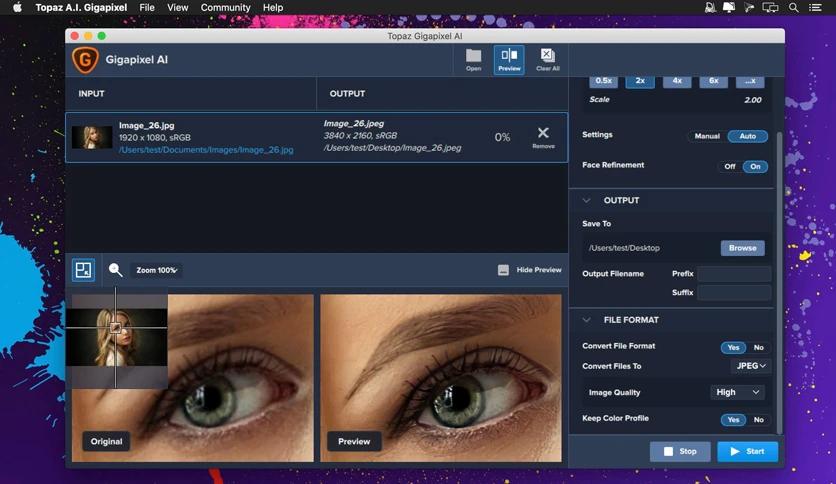Click the OUTPUT column header
Viewport: 836px width, 484px height.
click(347, 94)
